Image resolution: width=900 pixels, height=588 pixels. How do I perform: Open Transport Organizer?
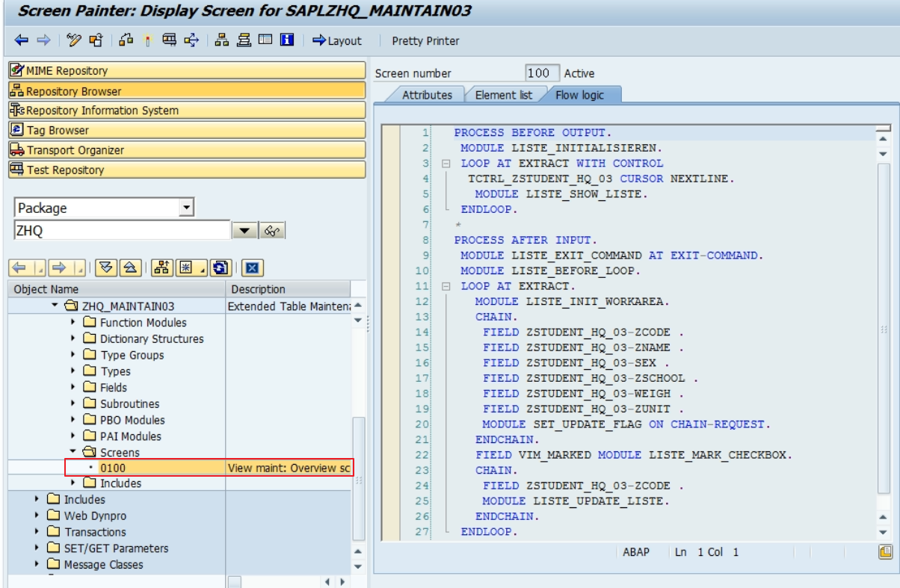(187, 149)
